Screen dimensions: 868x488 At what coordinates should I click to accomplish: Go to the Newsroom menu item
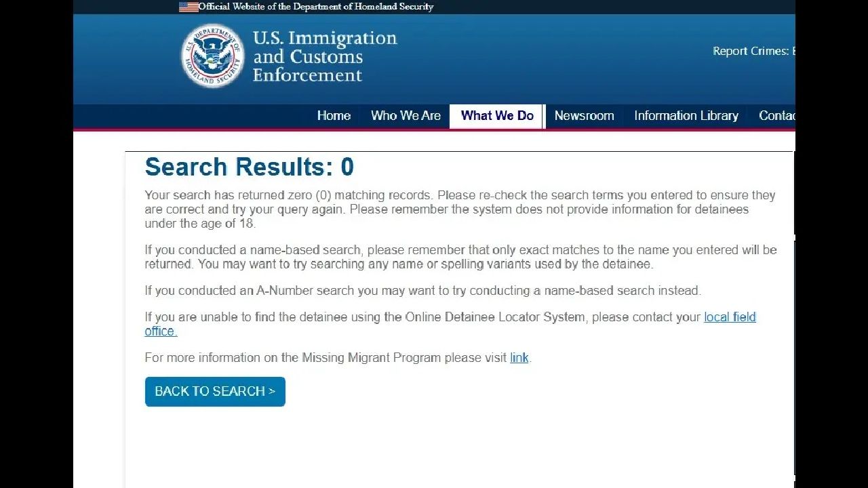click(584, 116)
